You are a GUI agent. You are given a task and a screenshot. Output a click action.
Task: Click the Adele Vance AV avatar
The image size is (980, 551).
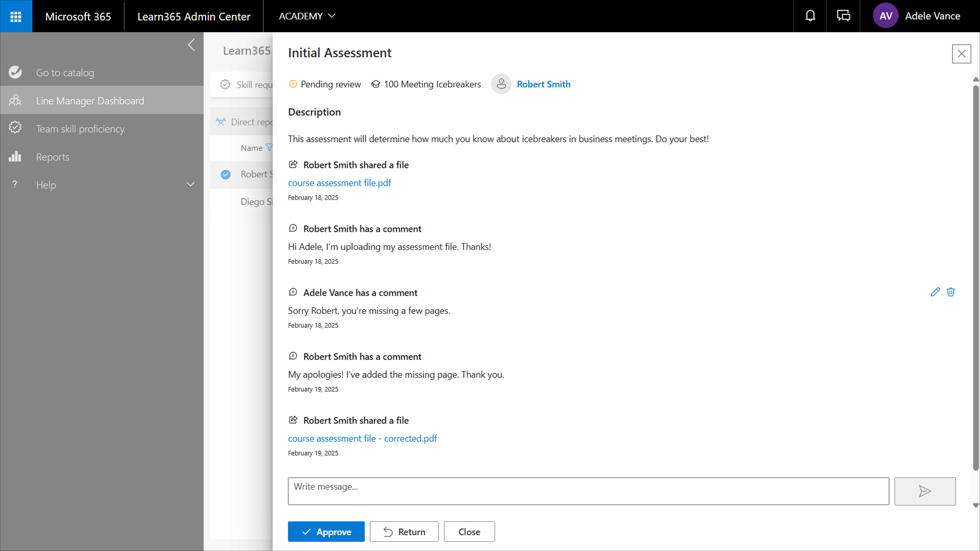click(886, 16)
